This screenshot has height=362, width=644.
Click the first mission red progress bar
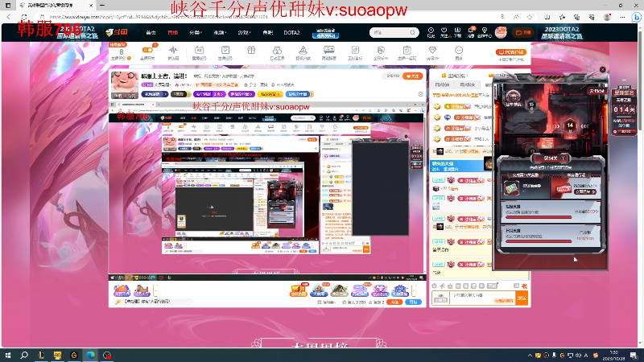(539, 217)
